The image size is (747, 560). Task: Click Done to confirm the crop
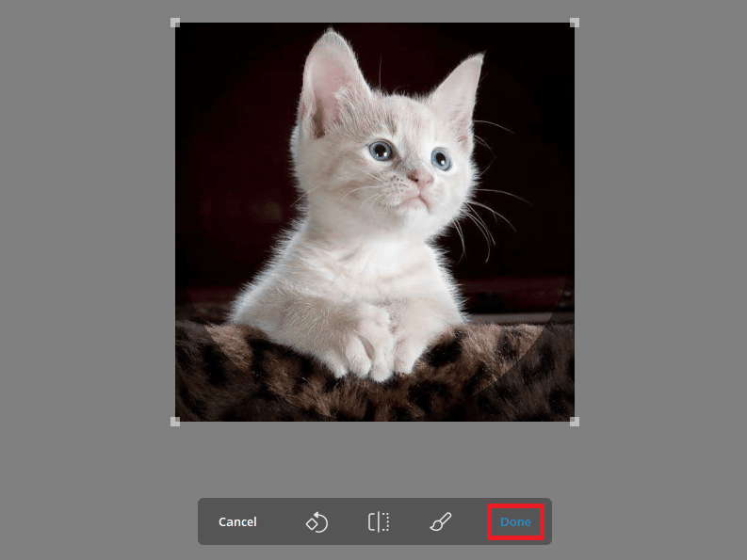pyautogui.click(x=515, y=521)
